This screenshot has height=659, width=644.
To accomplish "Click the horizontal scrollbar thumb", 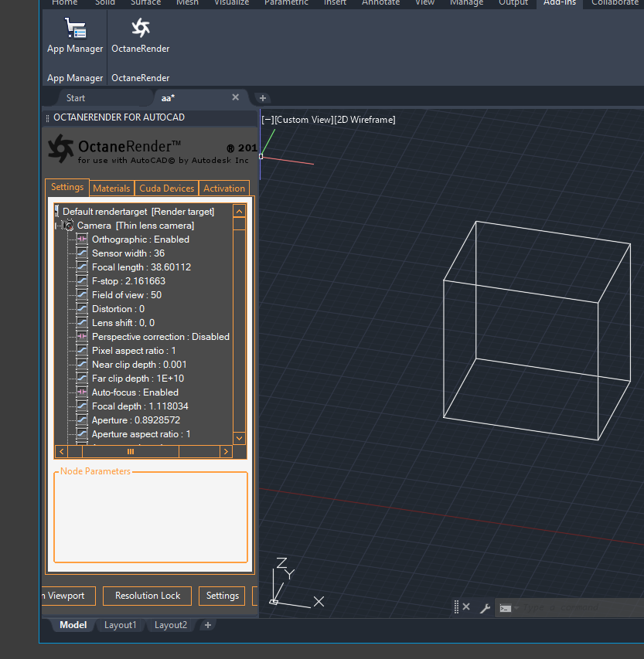I will tap(131, 451).
